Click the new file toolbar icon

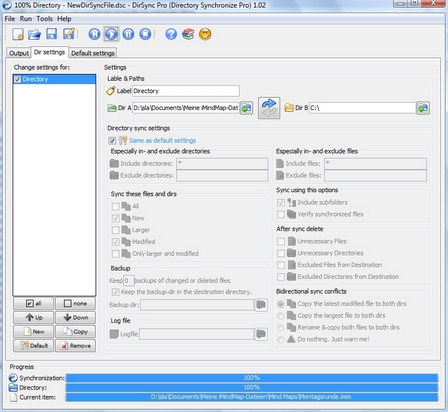[18, 34]
